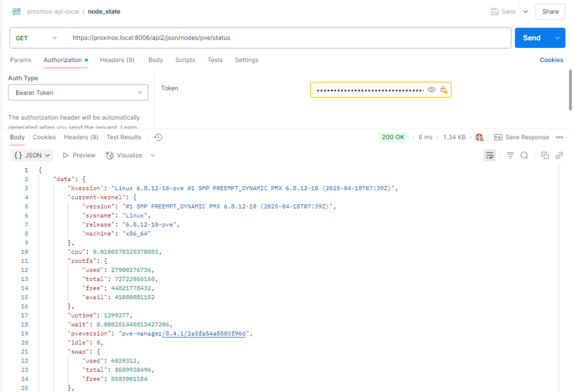The width and height of the screenshot is (573, 392).
Task: Open the Auth Type Bearer Token dropdown
Action: click(x=78, y=92)
